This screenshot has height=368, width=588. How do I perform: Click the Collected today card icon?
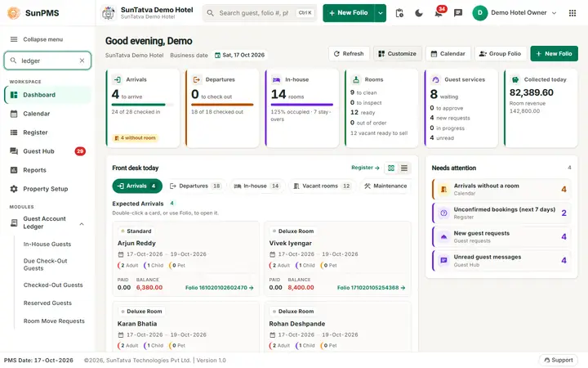click(515, 79)
